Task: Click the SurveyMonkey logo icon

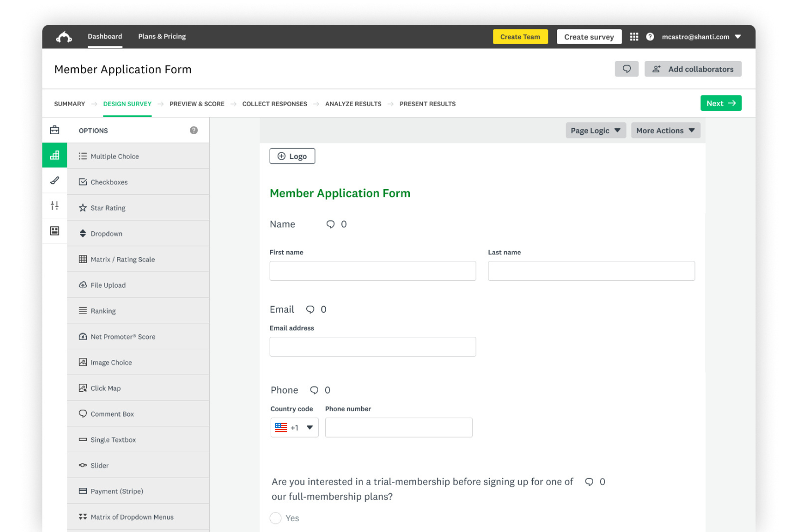Action: pyautogui.click(x=64, y=37)
